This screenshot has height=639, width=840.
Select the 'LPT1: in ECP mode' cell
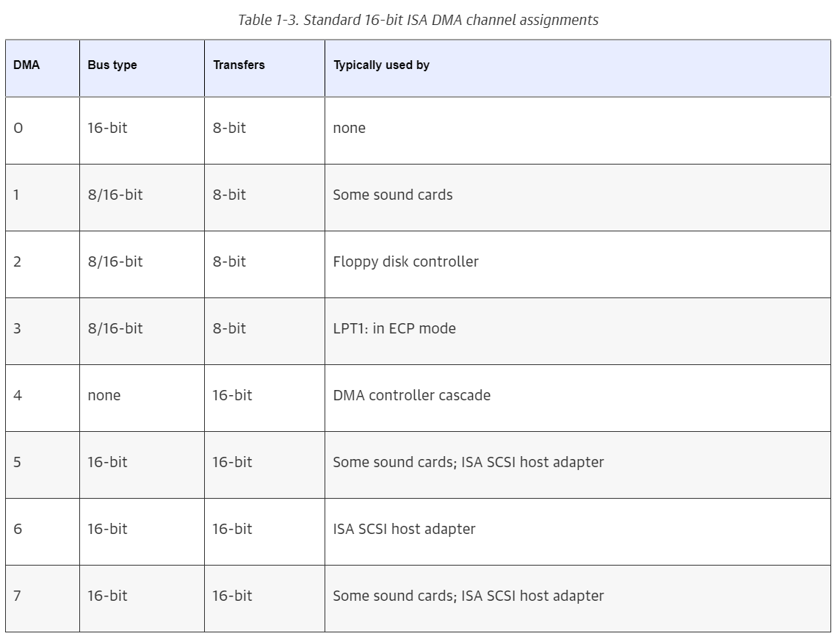tap(578, 331)
